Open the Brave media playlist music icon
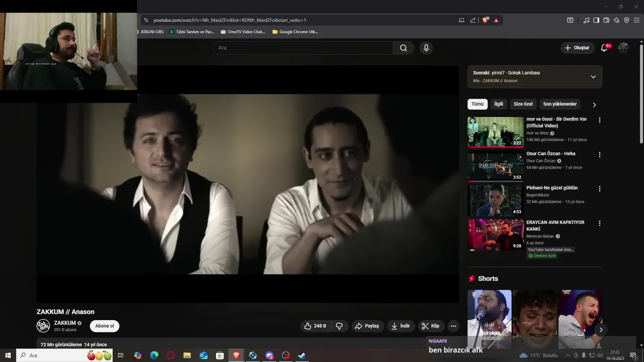This screenshot has width=644, height=362. (x=586, y=20)
